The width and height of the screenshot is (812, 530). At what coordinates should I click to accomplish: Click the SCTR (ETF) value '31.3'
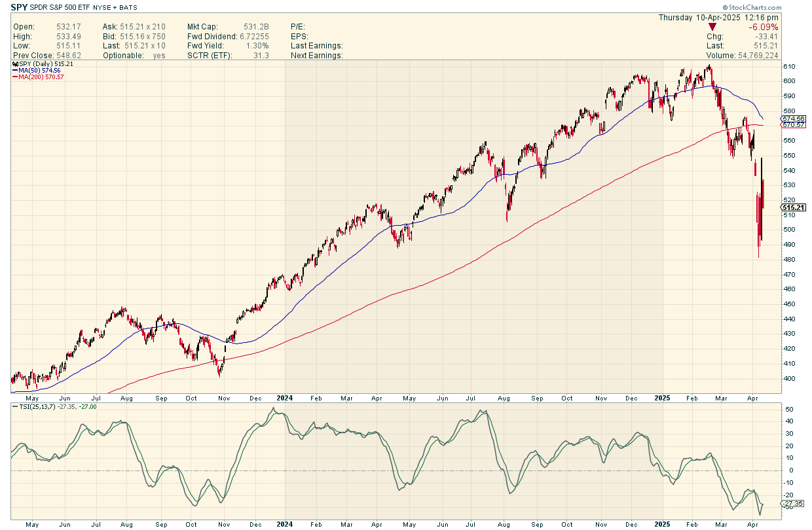coord(261,56)
